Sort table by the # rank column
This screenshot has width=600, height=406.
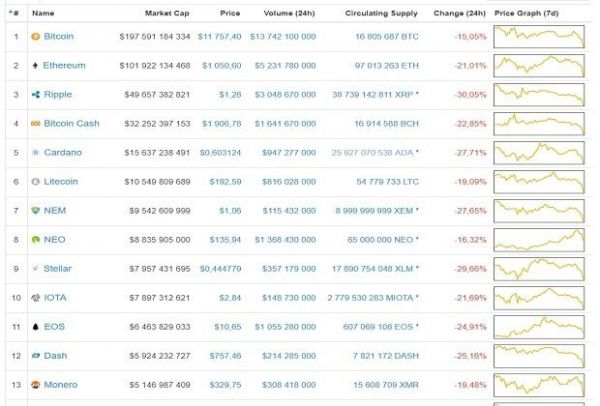14,13
